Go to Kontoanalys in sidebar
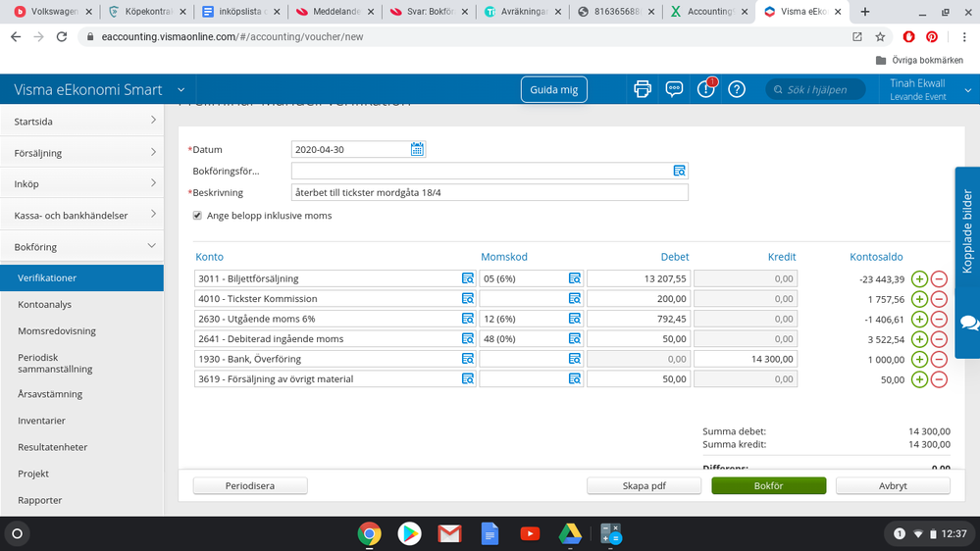Screen dimensions: 980x551 point(44,304)
